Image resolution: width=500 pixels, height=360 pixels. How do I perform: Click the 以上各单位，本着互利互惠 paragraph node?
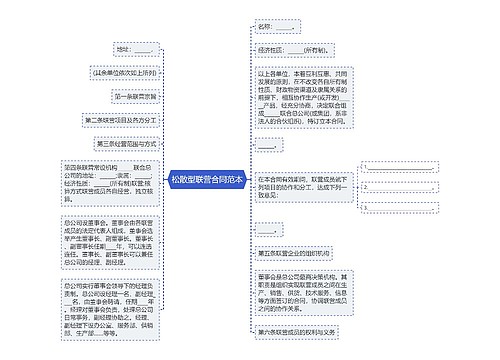(x=304, y=98)
